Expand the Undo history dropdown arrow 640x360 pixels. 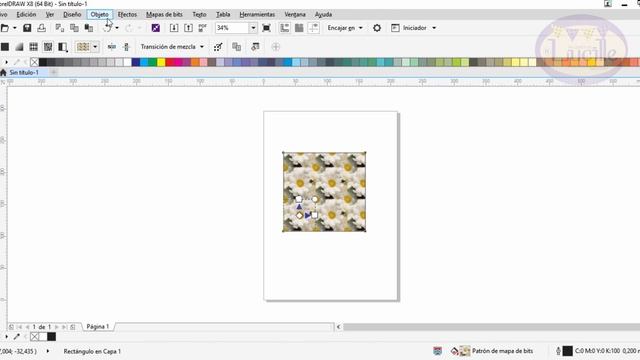point(117,28)
